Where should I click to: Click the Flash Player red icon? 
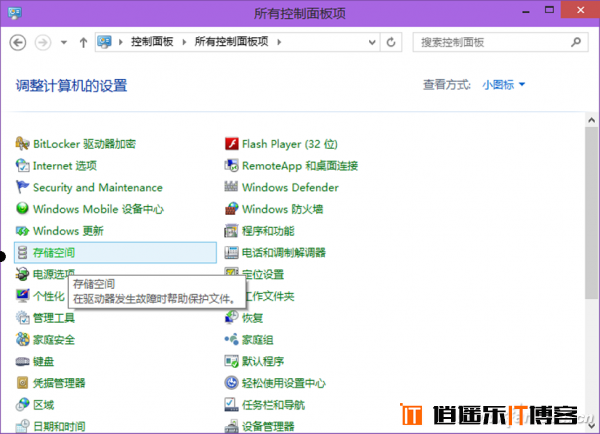pos(231,144)
